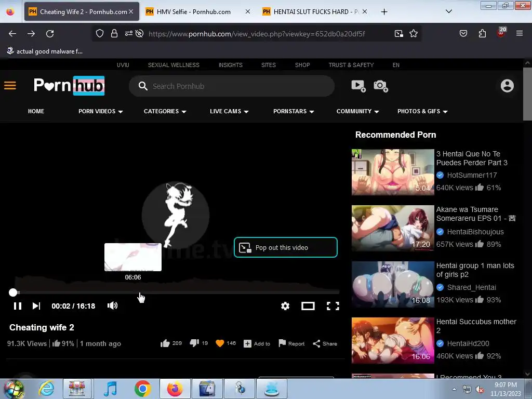
Task: Select the Cheating Wife 2 browser tab
Action: pos(82,11)
